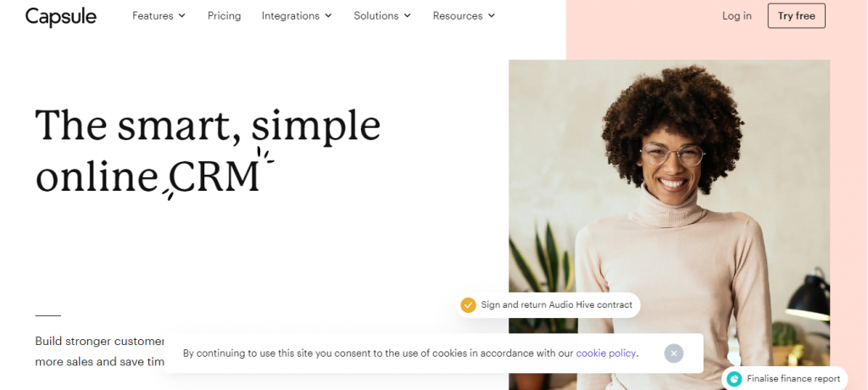This screenshot has width=868, height=390.
Task: Open the Solutions menu
Action: [x=382, y=16]
